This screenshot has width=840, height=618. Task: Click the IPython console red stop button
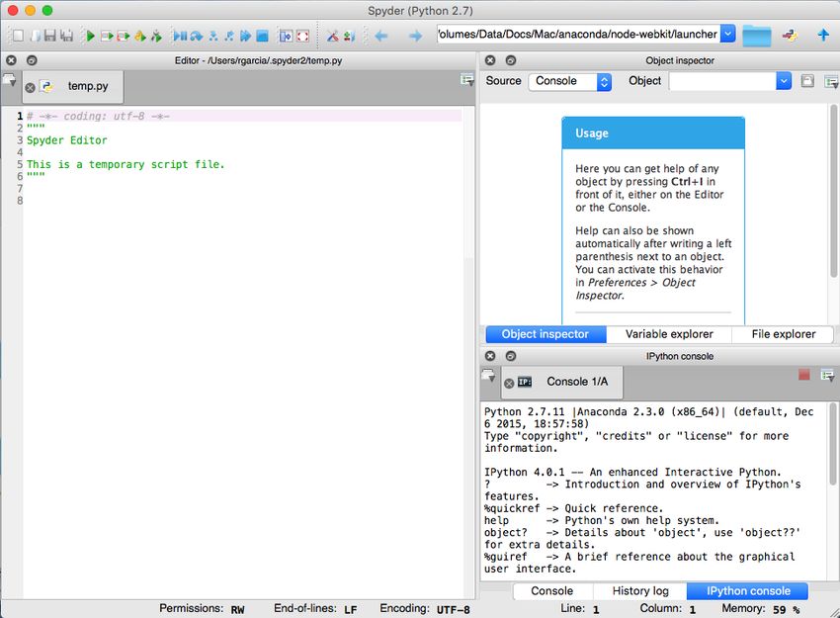coord(803,375)
